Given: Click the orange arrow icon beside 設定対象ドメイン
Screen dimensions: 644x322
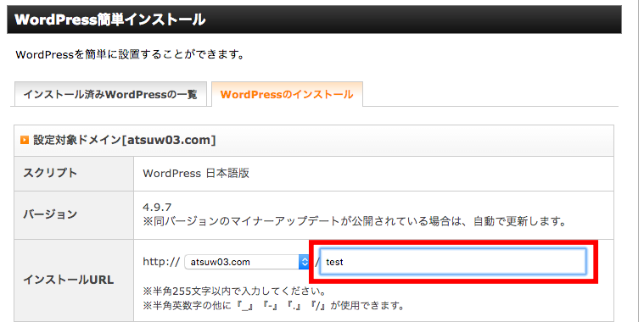Looking at the screenshot, I should tap(25, 141).
